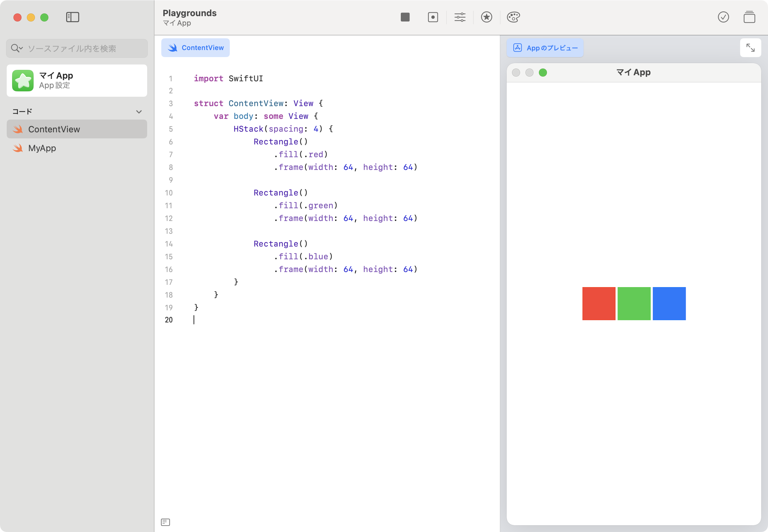Open the color palette icon
The width and height of the screenshot is (768, 532).
point(513,17)
